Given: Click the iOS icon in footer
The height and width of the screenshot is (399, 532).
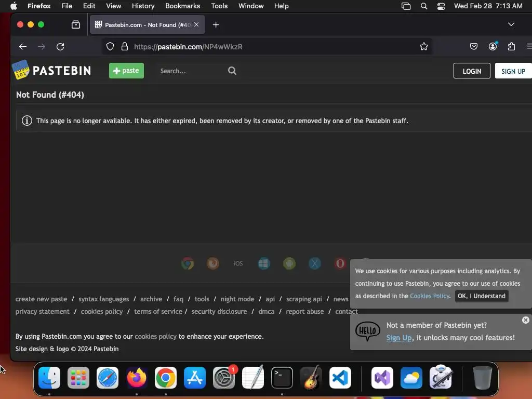Looking at the screenshot, I should pyautogui.click(x=238, y=263).
